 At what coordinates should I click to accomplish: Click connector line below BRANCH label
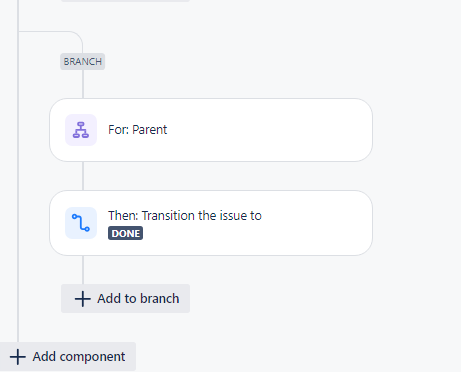click(x=83, y=84)
